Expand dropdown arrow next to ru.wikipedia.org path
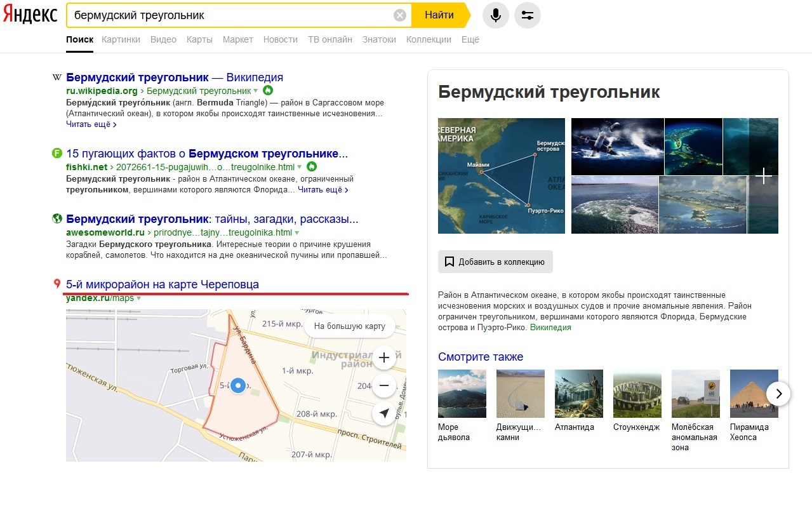Image resolution: width=812 pixels, height=508 pixels. 256,91
